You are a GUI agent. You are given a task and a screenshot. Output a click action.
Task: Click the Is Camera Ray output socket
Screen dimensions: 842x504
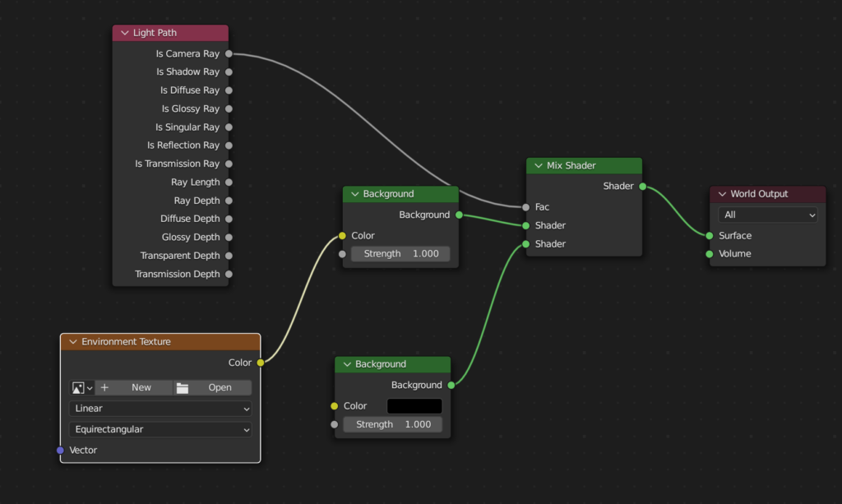click(229, 53)
